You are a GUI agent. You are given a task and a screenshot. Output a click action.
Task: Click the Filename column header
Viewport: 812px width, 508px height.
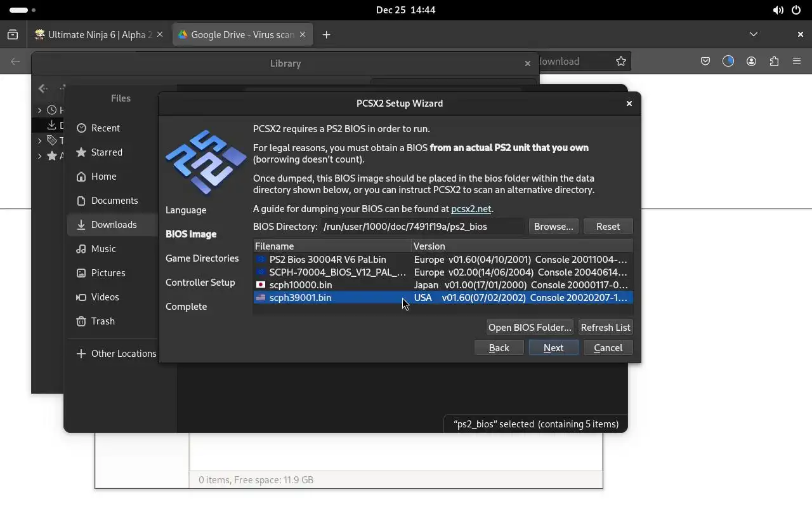tap(332, 246)
